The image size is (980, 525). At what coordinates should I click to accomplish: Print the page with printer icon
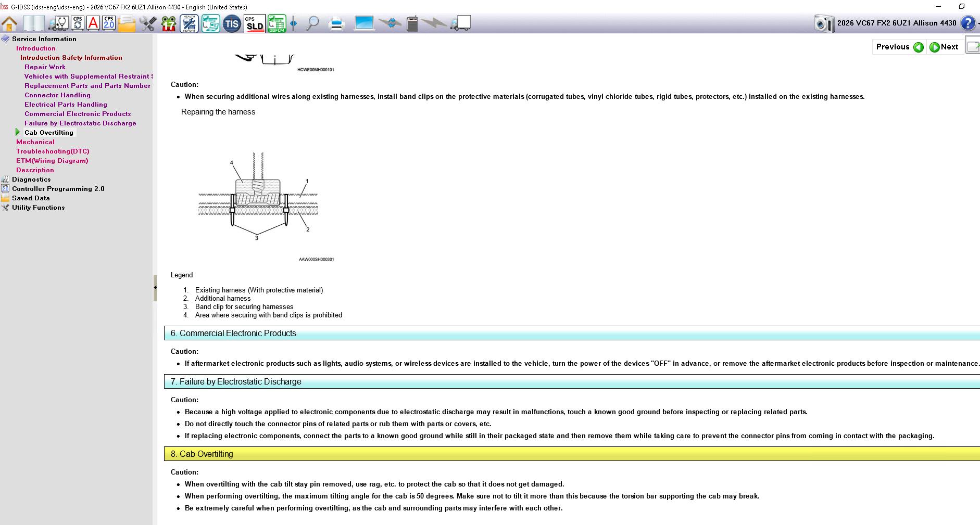[x=337, y=23]
